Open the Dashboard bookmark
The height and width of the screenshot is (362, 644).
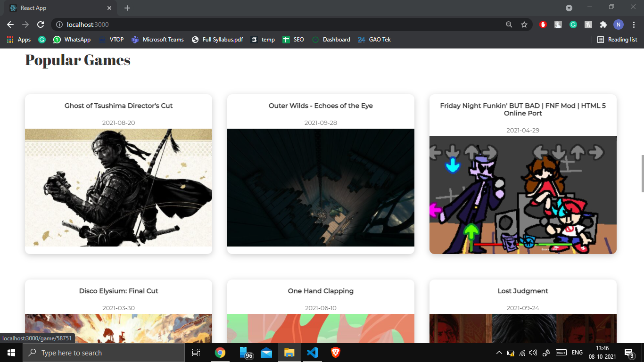331,40
